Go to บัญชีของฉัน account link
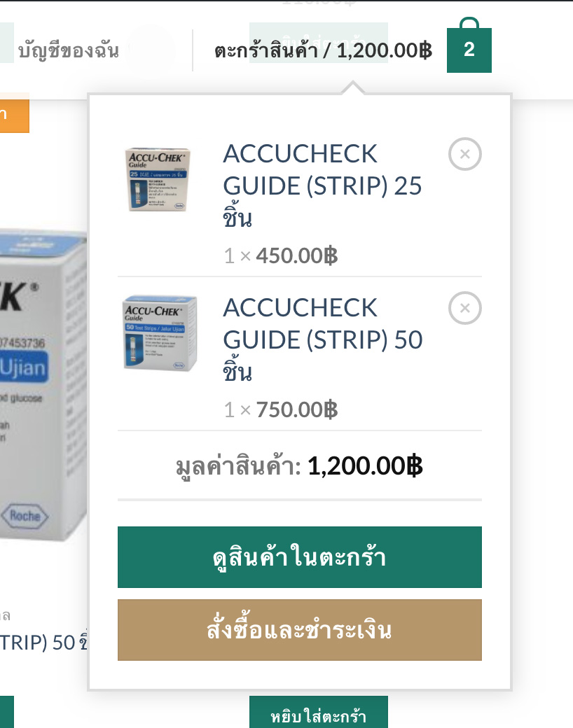 click(x=69, y=50)
